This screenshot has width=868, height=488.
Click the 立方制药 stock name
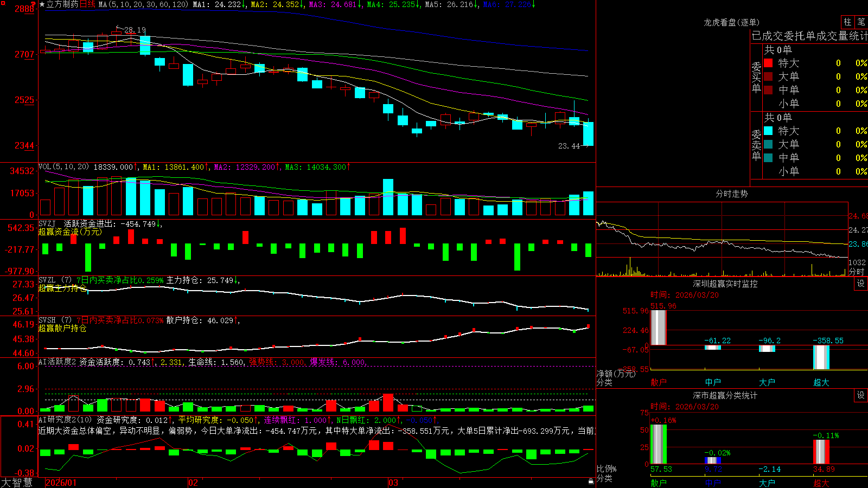[x=62, y=4]
